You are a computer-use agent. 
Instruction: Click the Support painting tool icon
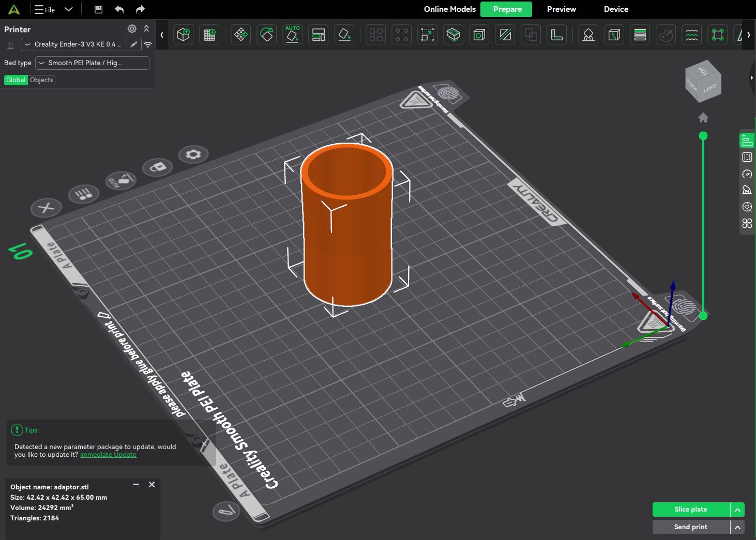pyautogui.click(x=588, y=35)
